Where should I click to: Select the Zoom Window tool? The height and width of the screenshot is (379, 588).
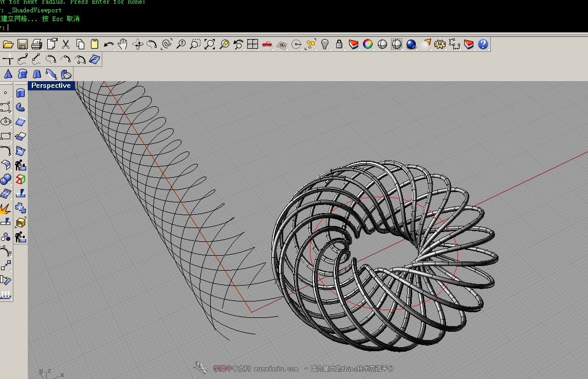pyautogui.click(x=195, y=45)
